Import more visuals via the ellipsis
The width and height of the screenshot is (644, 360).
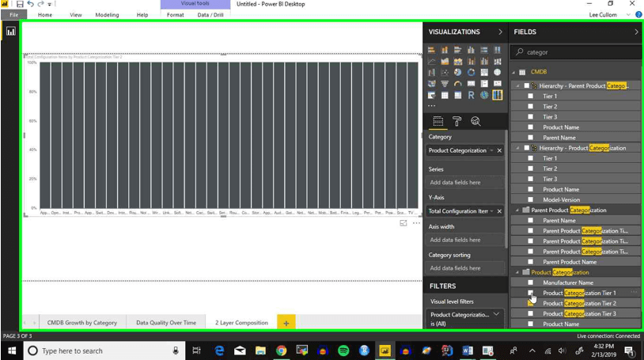point(431,106)
